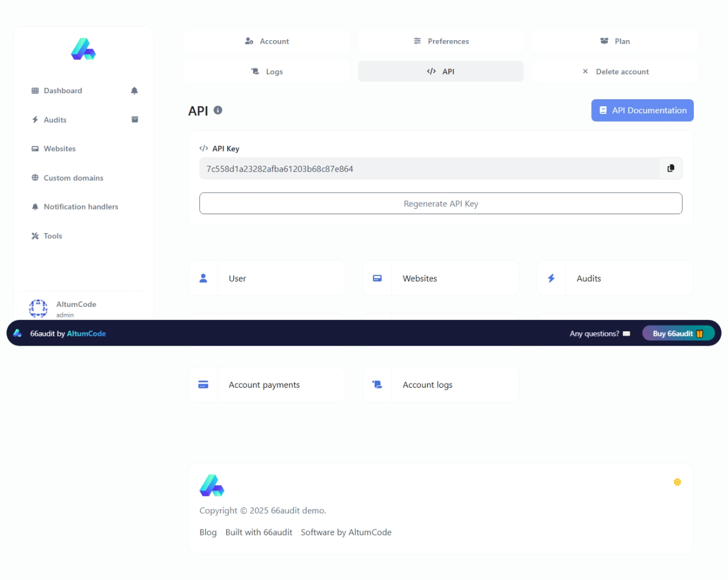Click the Buy 66audit button
728x580 pixels.
pos(678,334)
